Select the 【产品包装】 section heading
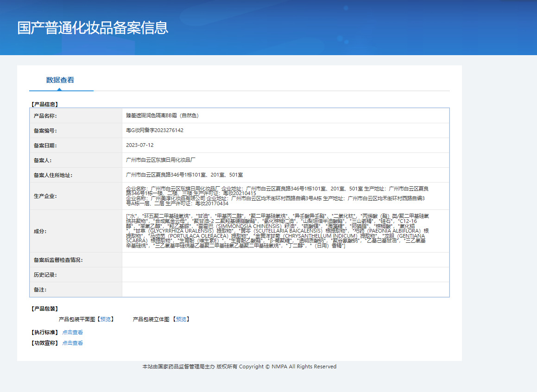This screenshot has width=537, height=392. tap(44, 309)
